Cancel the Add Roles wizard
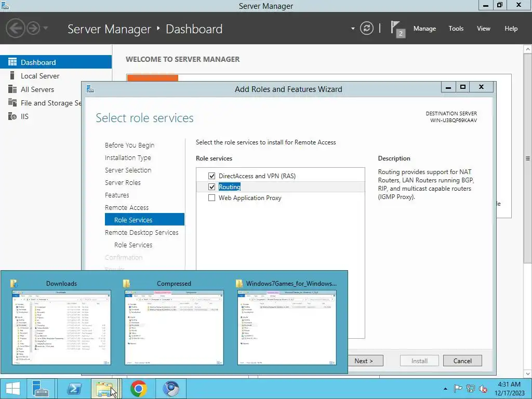The height and width of the screenshot is (399, 532). point(462,361)
